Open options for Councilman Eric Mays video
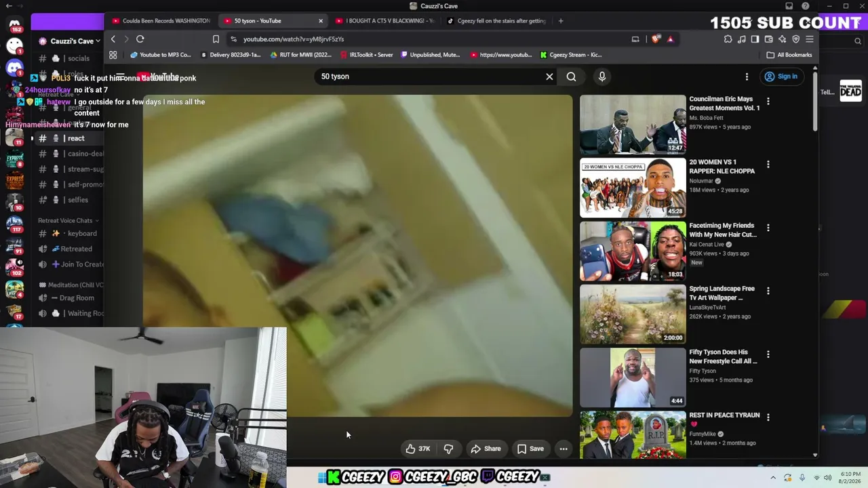Screen dimensions: 868x488 point(768,101)
